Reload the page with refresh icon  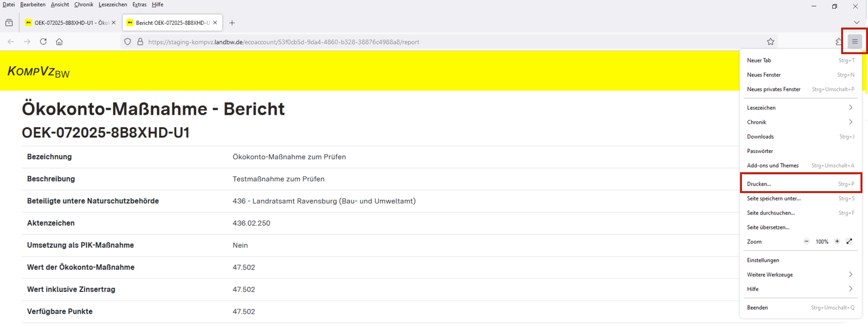[x=43, y=42]
